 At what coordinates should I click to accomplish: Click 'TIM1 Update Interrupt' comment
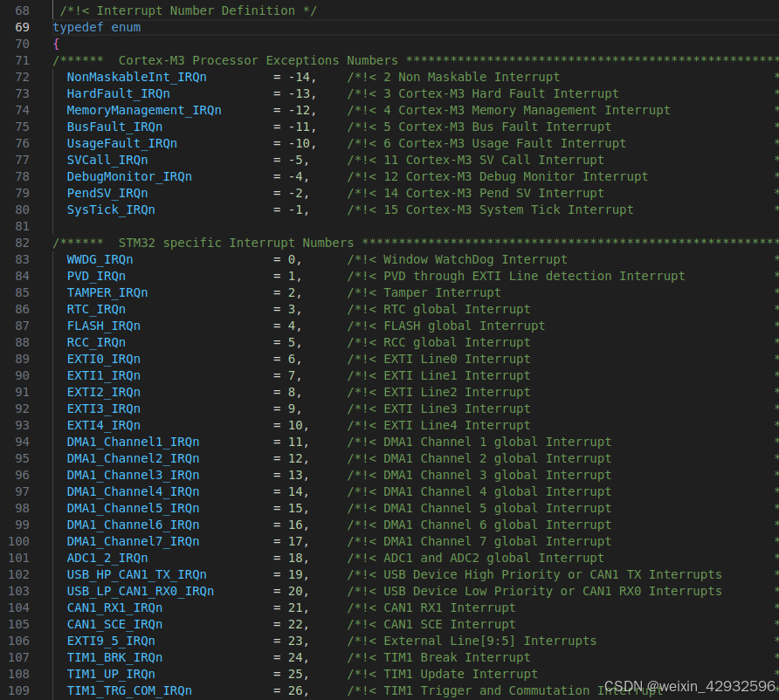460,674
